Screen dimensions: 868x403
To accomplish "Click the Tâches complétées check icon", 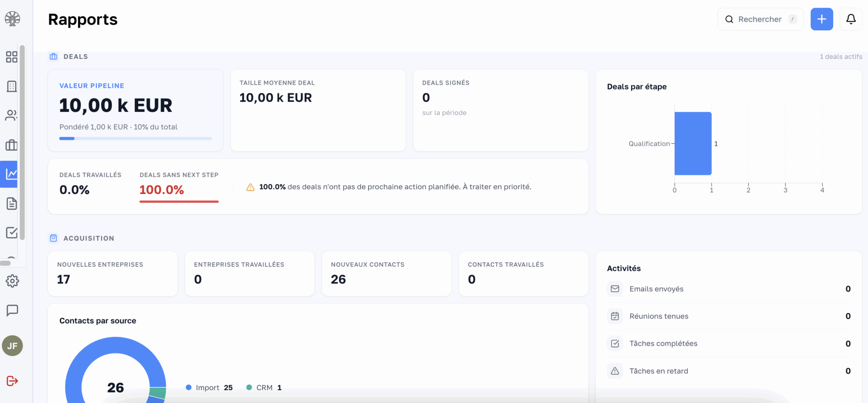I will pyautogui.click(x=615, y=344).
